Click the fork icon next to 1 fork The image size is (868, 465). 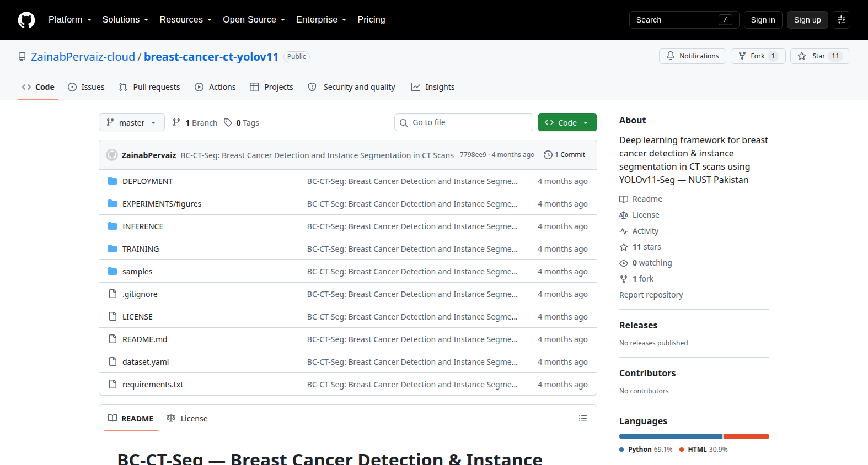pyautogui.click(x=624, y=279)
